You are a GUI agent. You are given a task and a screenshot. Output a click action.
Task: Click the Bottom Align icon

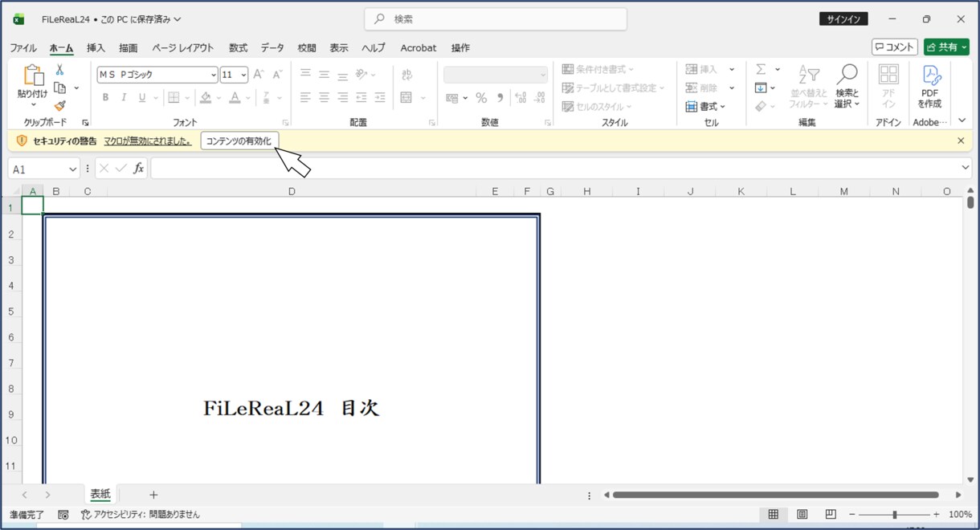coord(343,75)
